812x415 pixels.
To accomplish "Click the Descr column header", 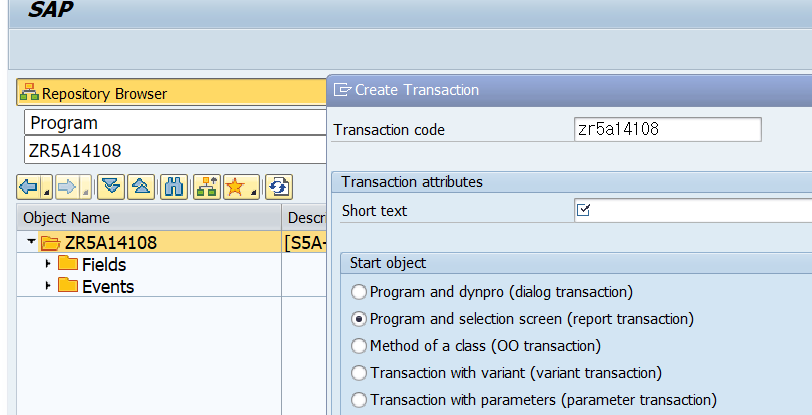I will click(x=304, y=218).
